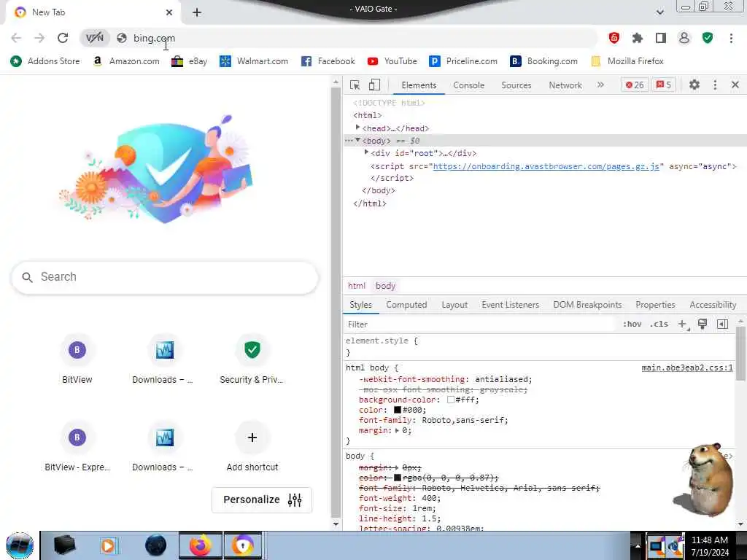This screenshot has height=560, width=747.
Task: Add a new style rule with plus icon
Action: [x=683, y=324]
